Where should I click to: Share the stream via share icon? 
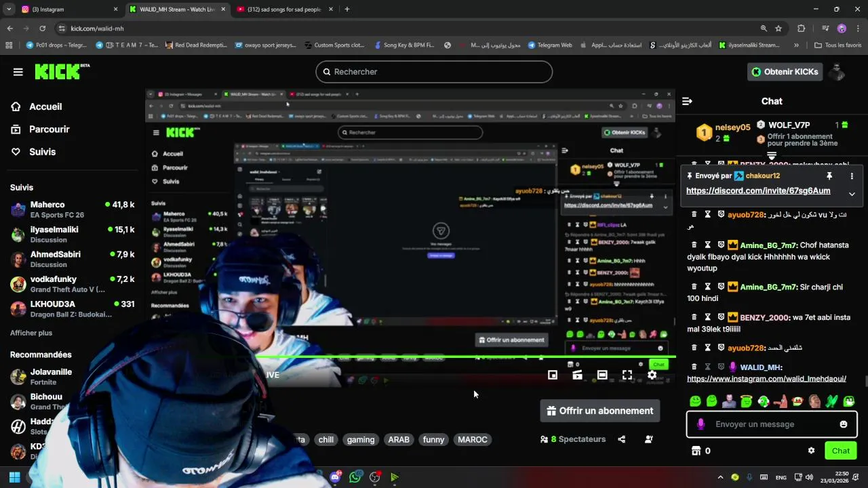(x=622, y=439)
